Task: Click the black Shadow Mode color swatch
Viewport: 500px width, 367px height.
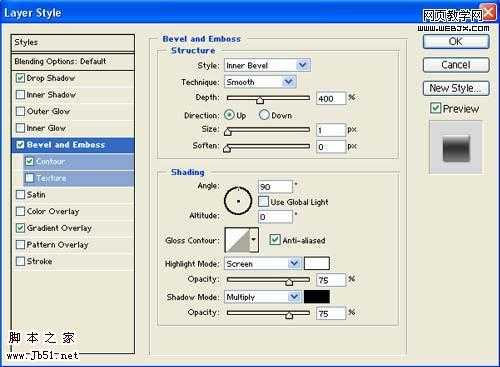Action: click(317, 297)
